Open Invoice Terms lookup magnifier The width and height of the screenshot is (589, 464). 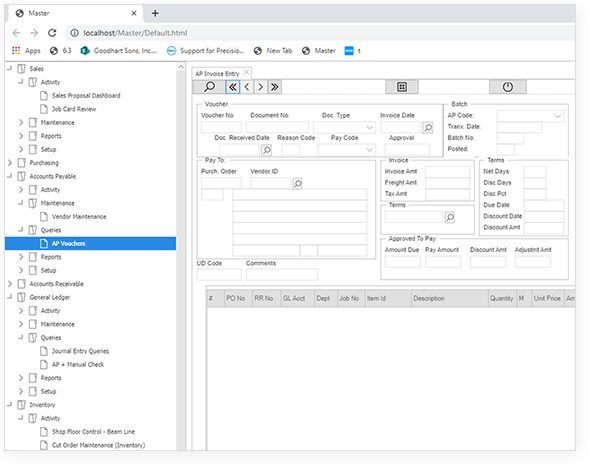click(x=450, y=218)
